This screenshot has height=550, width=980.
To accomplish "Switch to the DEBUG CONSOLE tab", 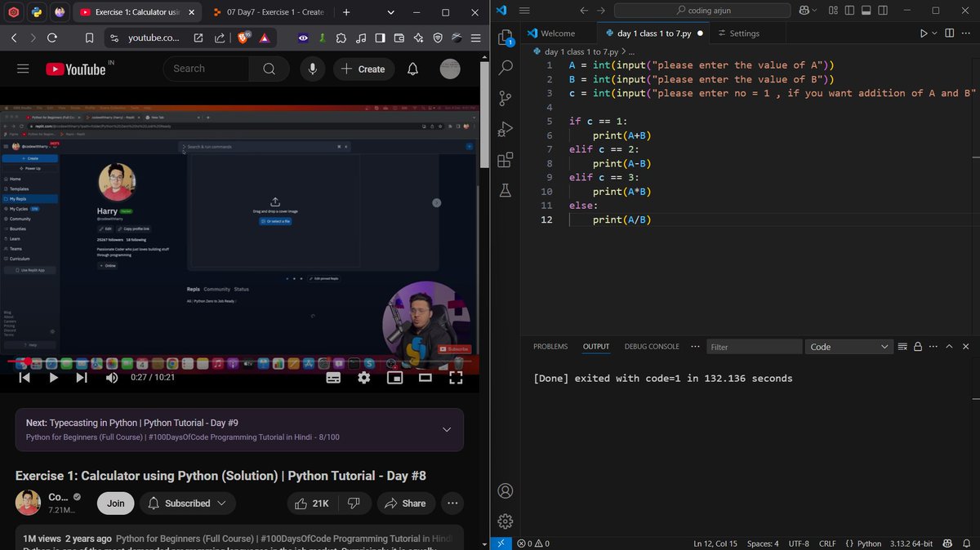I will pos(651,346).
